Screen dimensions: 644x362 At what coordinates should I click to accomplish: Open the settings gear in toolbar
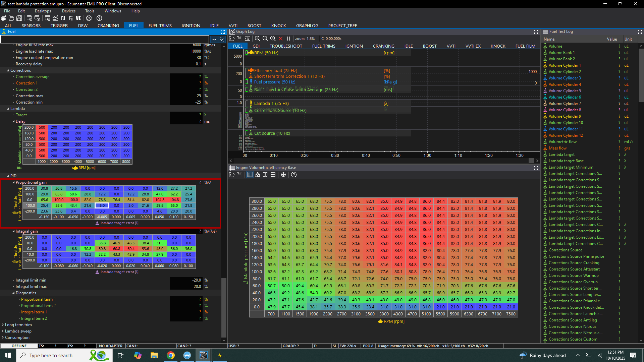point(89,18)
